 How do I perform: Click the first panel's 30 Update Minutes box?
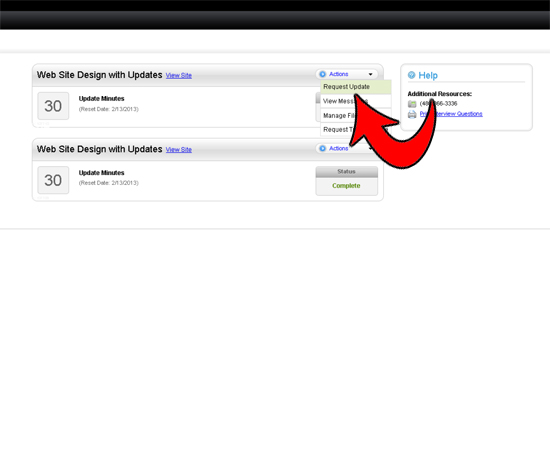[53, 106]
